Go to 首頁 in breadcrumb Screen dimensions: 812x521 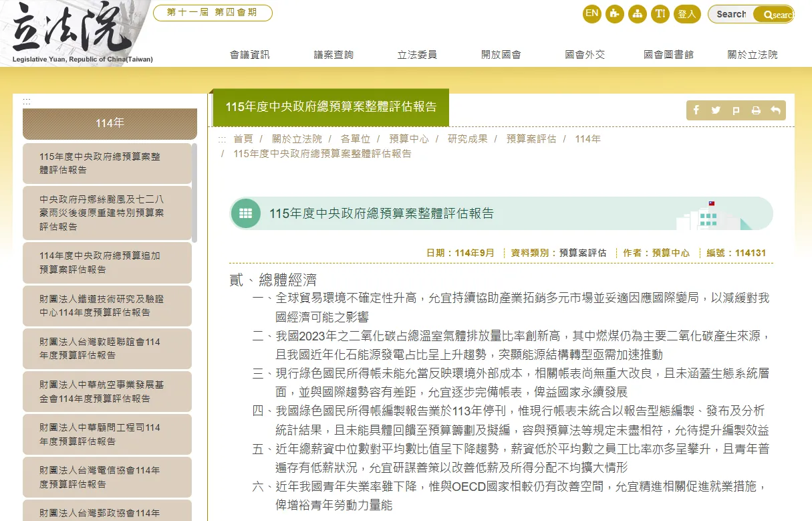(243, 139)
